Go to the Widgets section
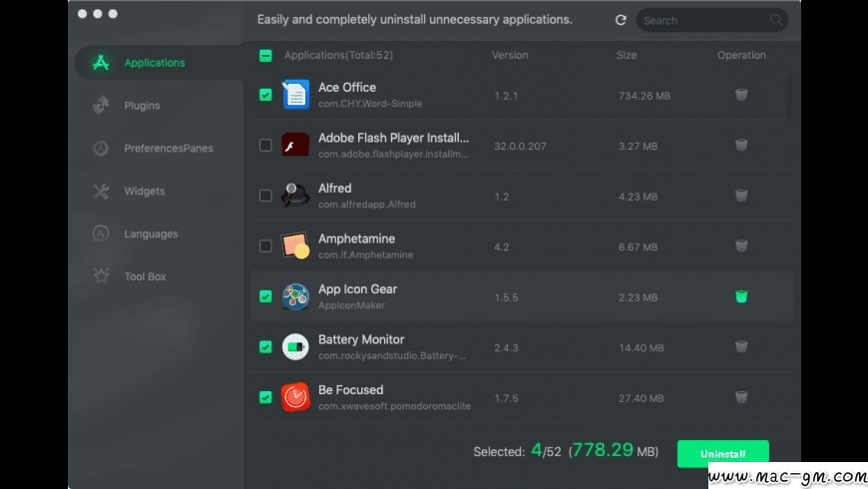868x489 pixels. point(144,192)
